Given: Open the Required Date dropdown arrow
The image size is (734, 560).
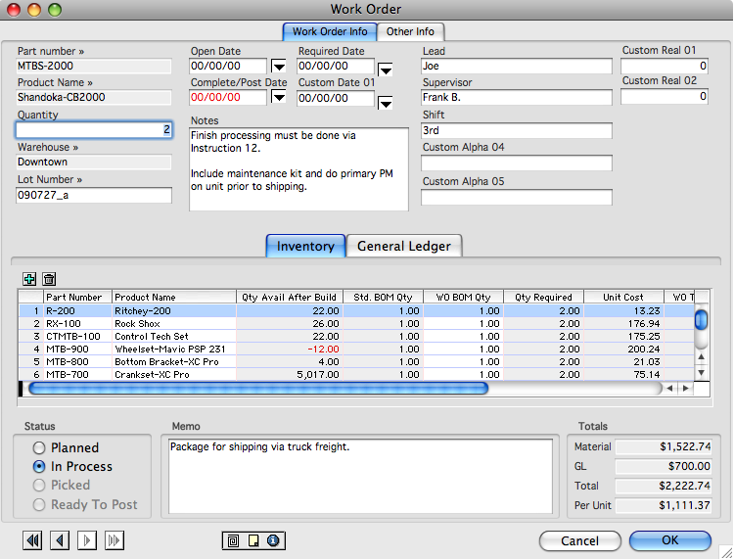Looking at the screenshot, I should (x=386, y=69).
